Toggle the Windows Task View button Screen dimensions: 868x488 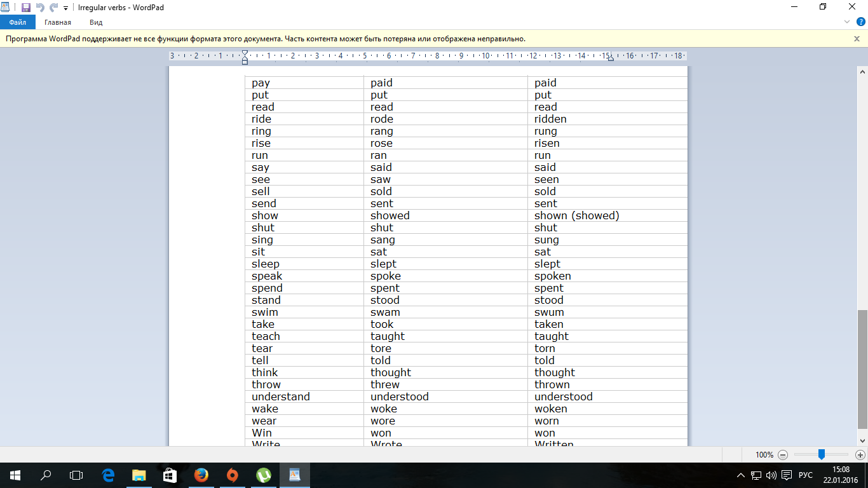click(76, 475)
